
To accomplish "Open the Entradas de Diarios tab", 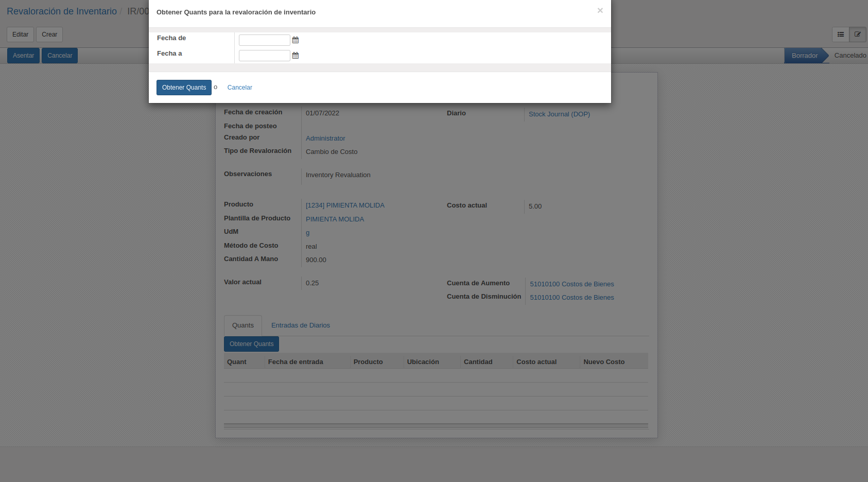I will click(301, 325).
